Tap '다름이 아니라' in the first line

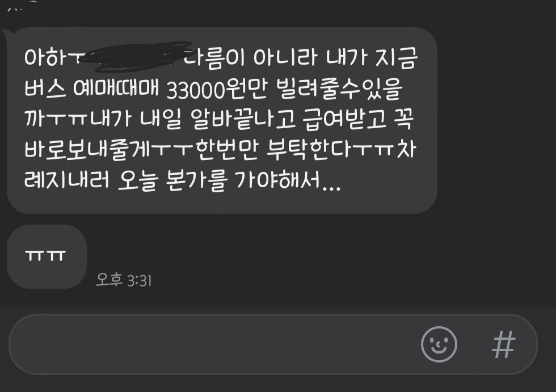click(249, 57)
